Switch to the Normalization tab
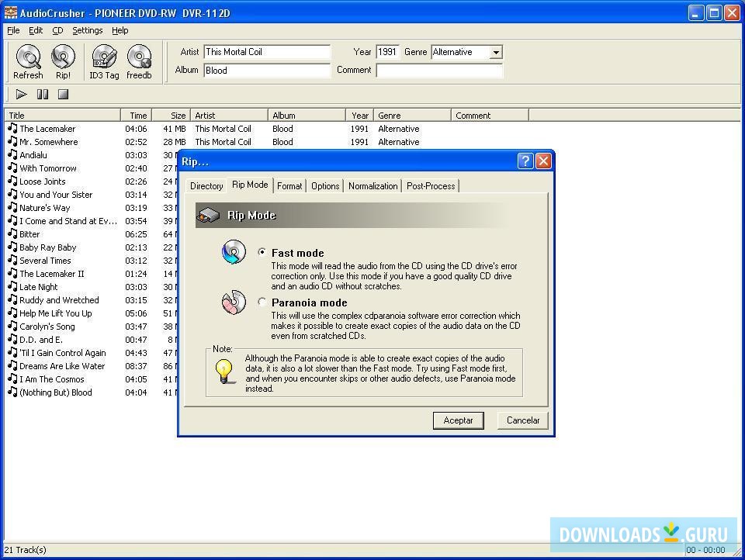This screenshot has height=560, width=745. (x=373, y=185)
